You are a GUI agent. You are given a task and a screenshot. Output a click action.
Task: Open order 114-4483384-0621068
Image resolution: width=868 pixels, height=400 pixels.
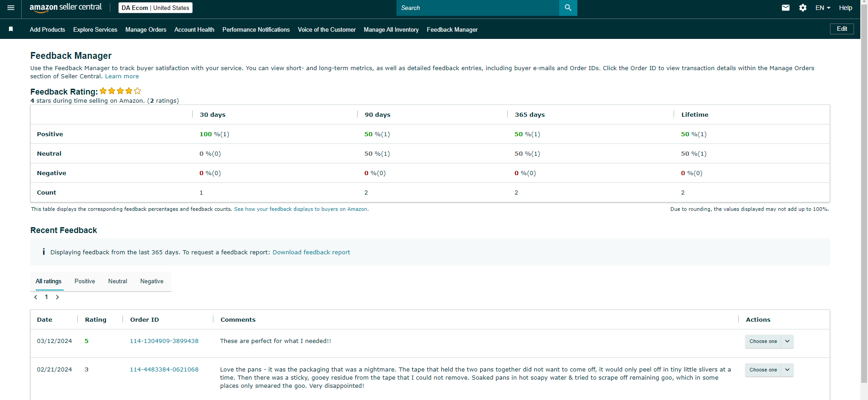pos(164,369)
